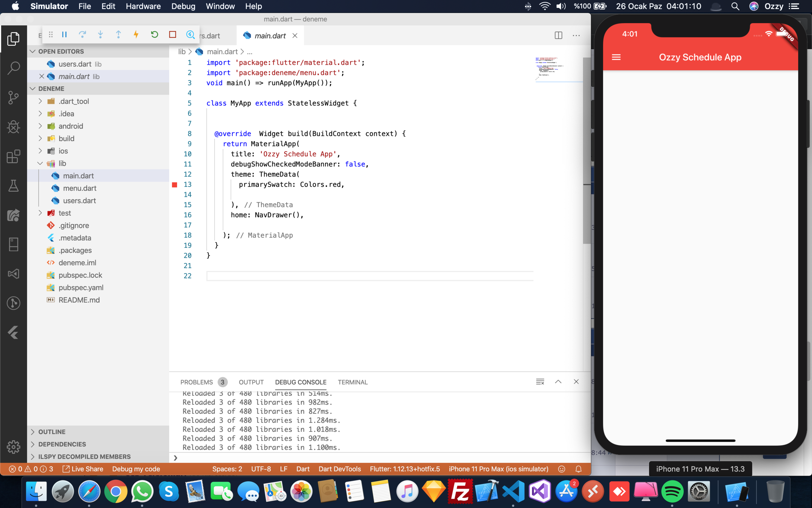Screen dimensions: 812x508
Task: Open the Extensions view
Action: click(13, 156)
